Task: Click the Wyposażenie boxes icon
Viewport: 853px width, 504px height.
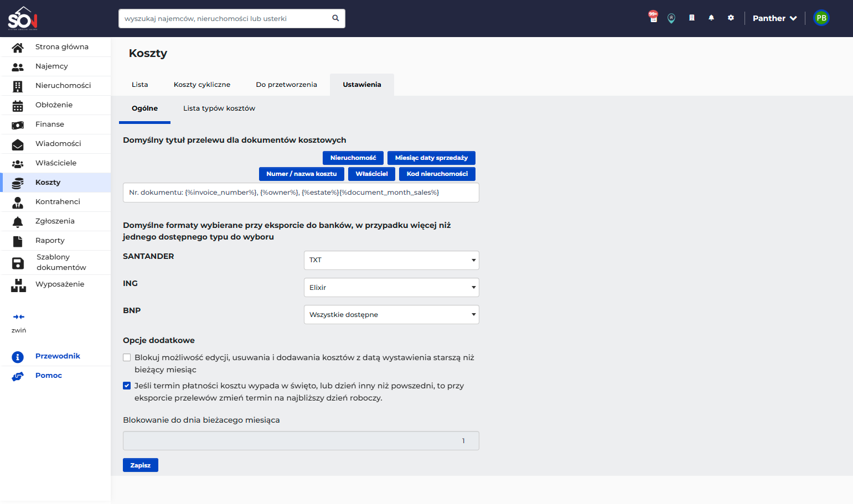Action: tap(18, 285)
